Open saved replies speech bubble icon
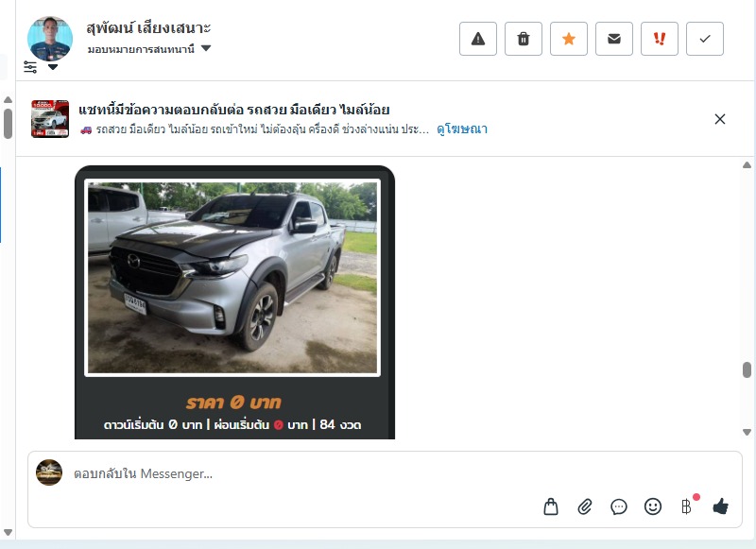 619,506
